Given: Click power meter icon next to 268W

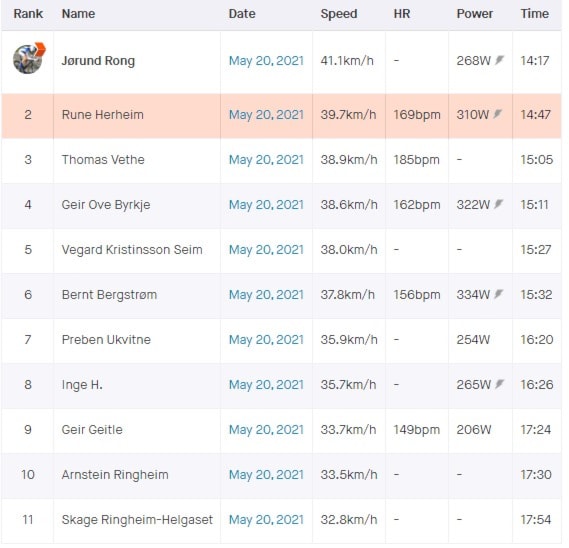Looking at the screenshot, I should coord(500,60).
